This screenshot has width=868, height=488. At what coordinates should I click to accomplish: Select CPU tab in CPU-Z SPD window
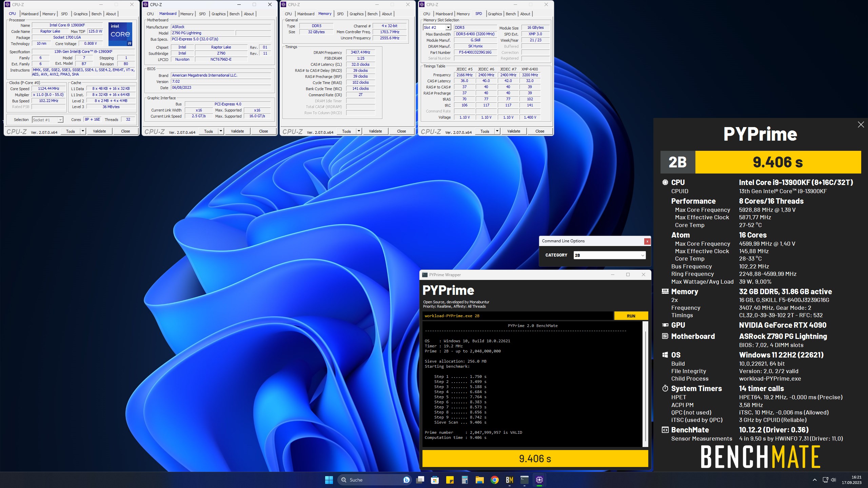tap(427, 14)
